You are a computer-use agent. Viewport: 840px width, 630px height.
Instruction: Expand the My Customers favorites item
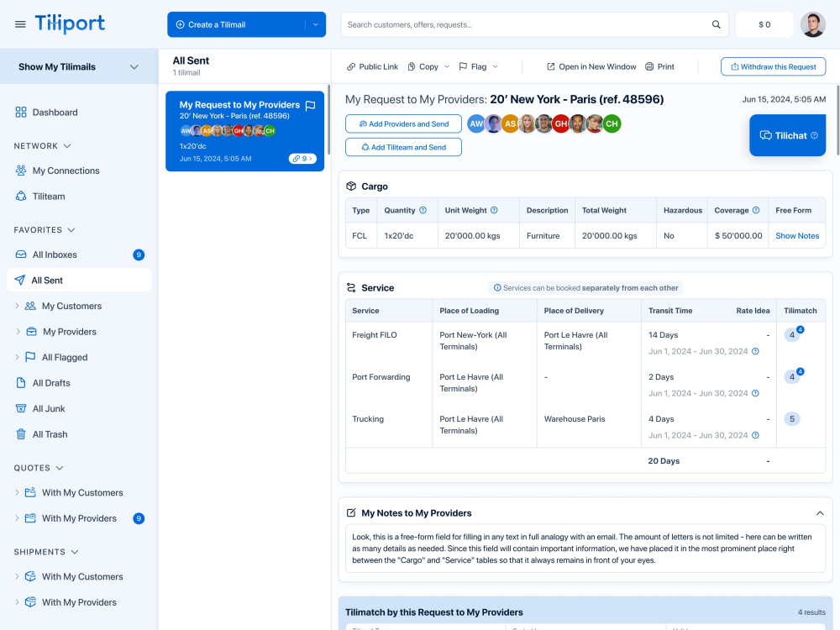pyautogui.click(x=17, y=306)
